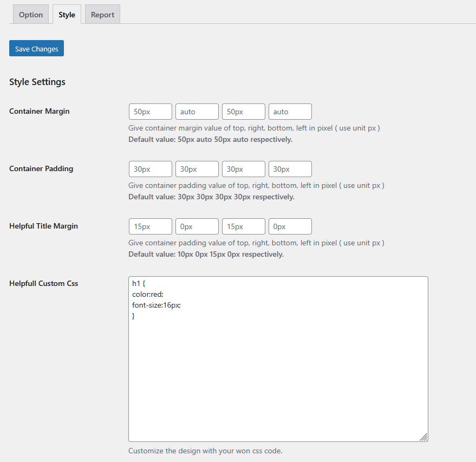Click the Helpfull Custom Css label
This screenshot has width=476, height=462.
coord(44,283)
